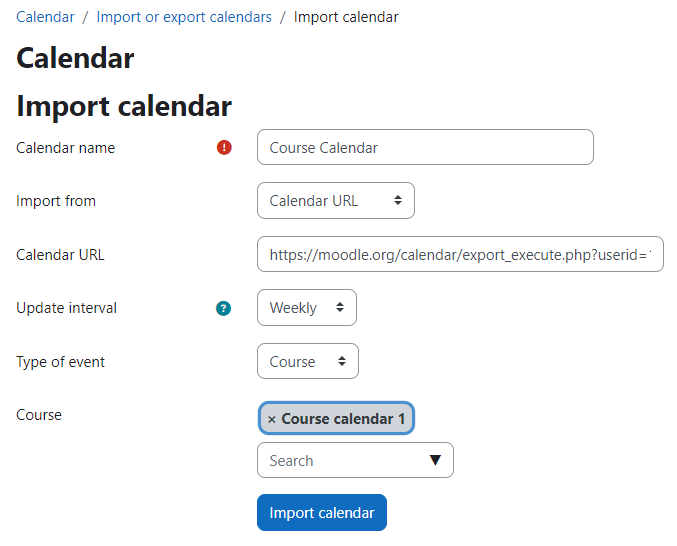677x546 pixels.
Task: Click the Update interval label text
Action: tap(66, 308)
